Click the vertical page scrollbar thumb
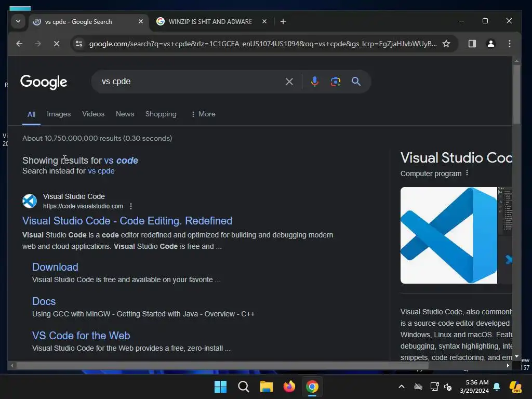This screenshot has height=399, width=532. 516,95
